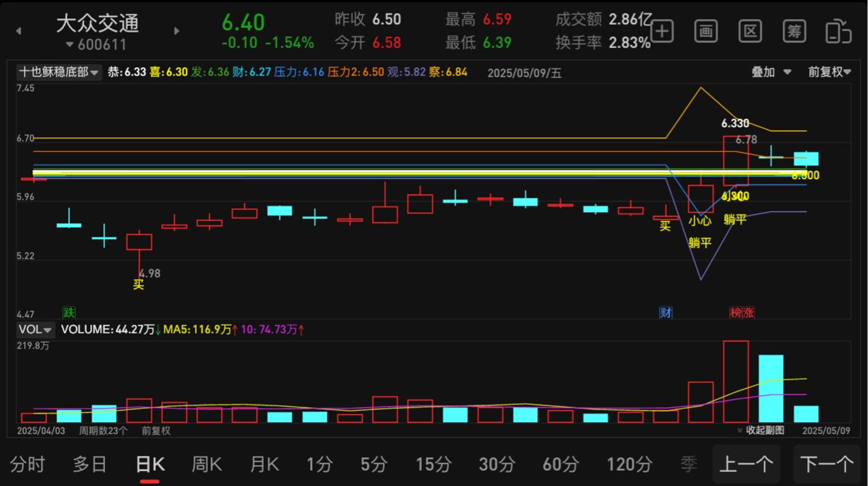Tap the 最低 6.39 value
868x486 pixels.
(497, 42)
